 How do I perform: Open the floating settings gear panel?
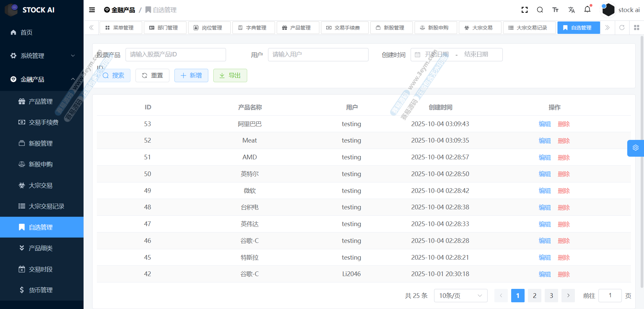[x=635, y=148]
